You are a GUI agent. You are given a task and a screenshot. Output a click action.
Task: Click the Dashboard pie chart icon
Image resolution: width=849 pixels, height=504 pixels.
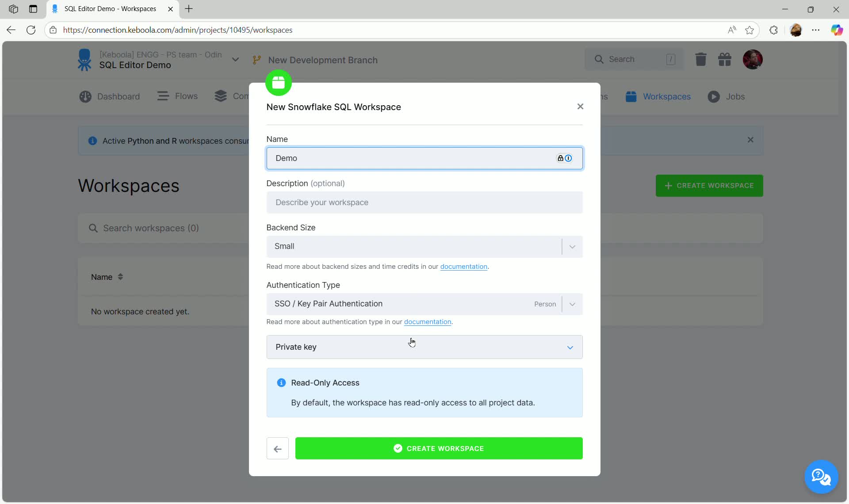click(86, 96)
